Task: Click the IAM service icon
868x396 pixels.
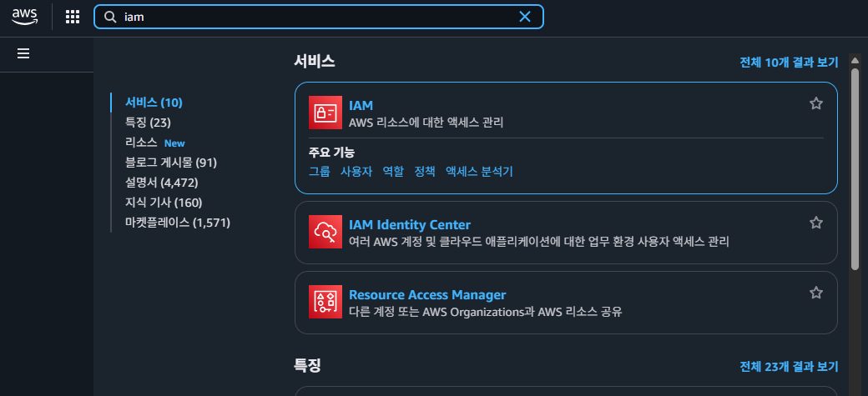Action: (x=325, y=113)
